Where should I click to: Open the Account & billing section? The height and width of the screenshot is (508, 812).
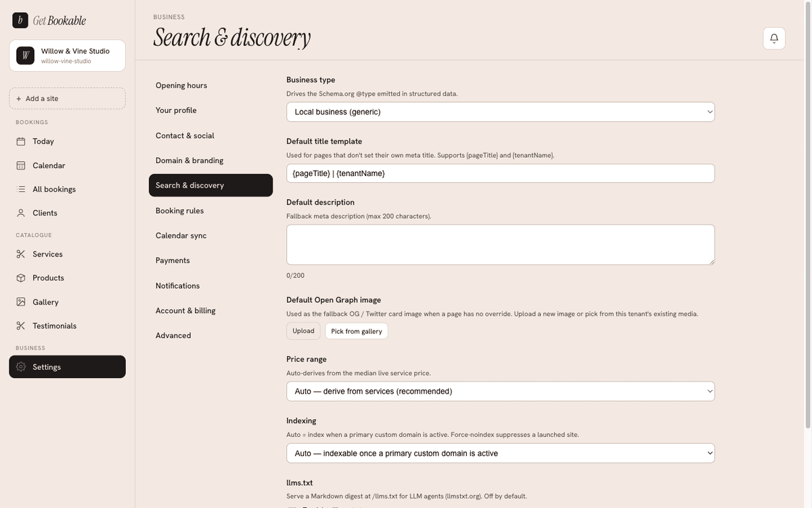point(210,311)
